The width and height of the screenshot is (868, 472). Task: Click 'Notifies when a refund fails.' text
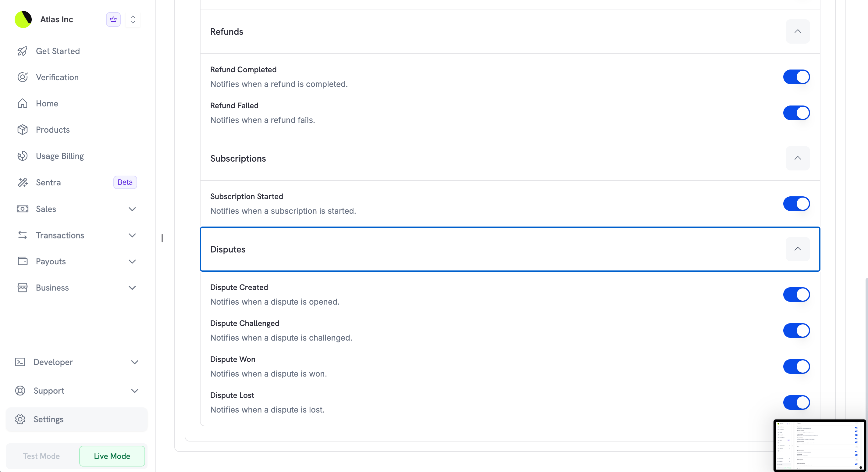263,120
